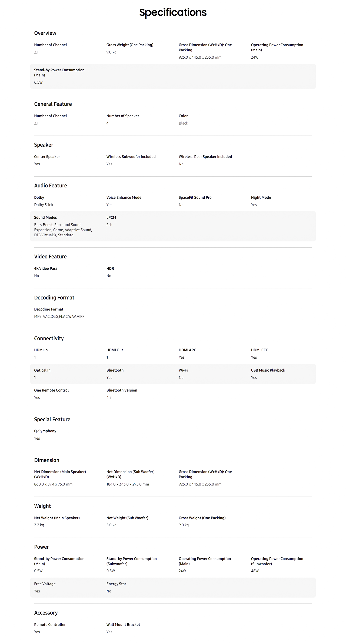346x644 pixels.
Task: Click the Speaker section heading
Action: tap(44, 145)
